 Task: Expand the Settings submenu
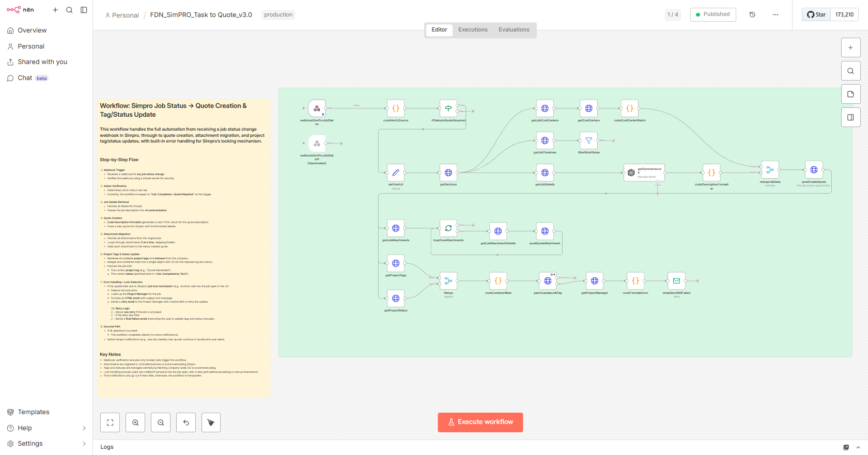pos(84,444)
